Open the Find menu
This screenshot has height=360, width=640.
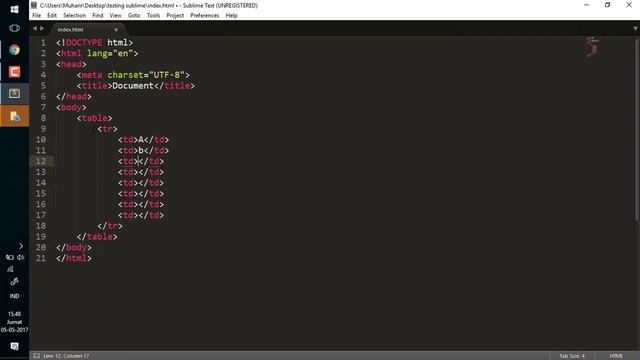click(x=98, y=16)
